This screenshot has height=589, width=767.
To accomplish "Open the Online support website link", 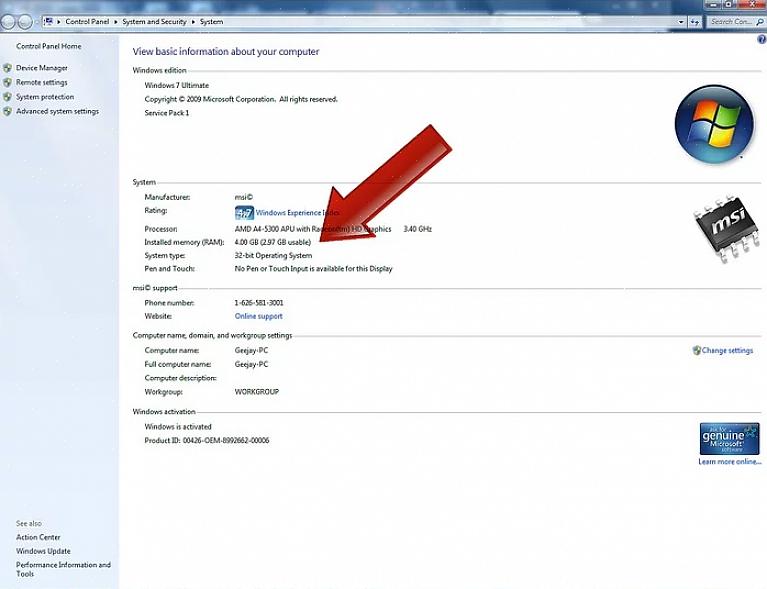I will (x=258, y=316).
